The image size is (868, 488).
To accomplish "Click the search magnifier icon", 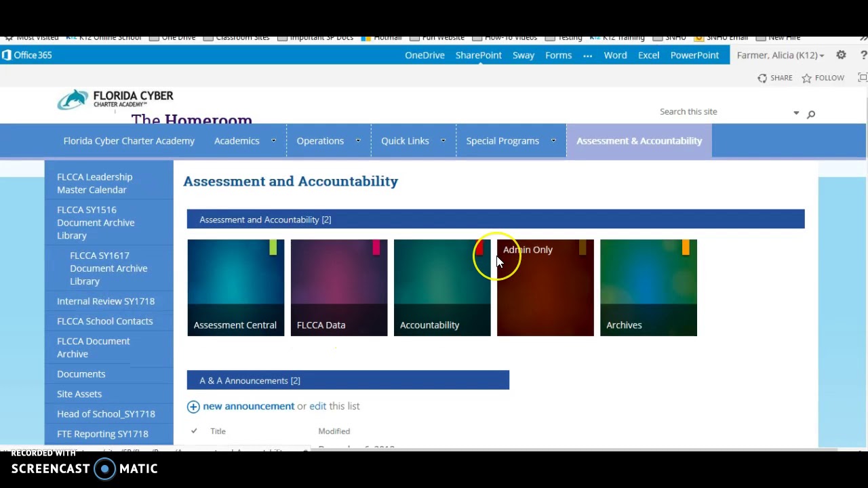I will click(x=810, y=114).
